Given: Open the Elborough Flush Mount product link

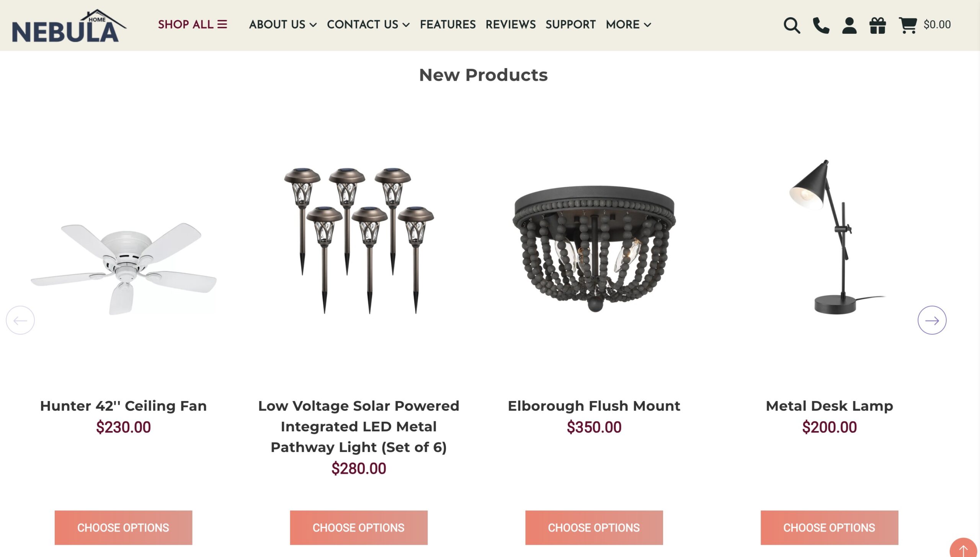Looking at the screenshot, I should coord(593,405).
